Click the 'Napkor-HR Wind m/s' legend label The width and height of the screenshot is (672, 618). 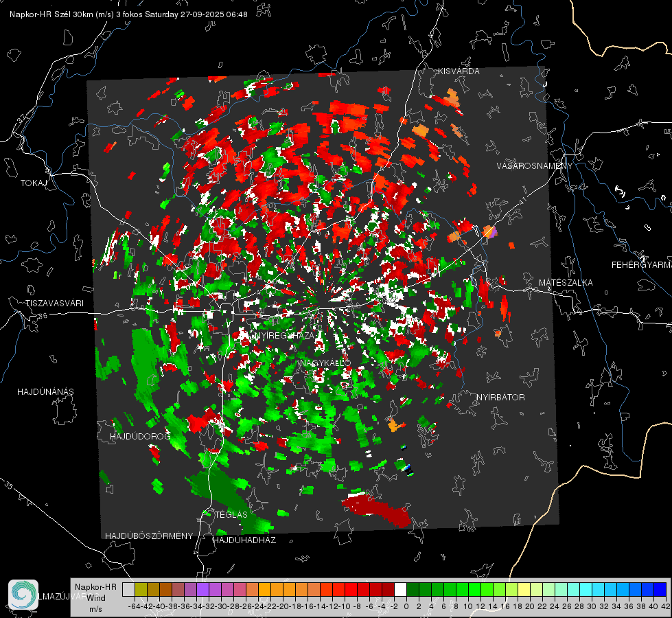pyautogui.click(x=95, y=598)
